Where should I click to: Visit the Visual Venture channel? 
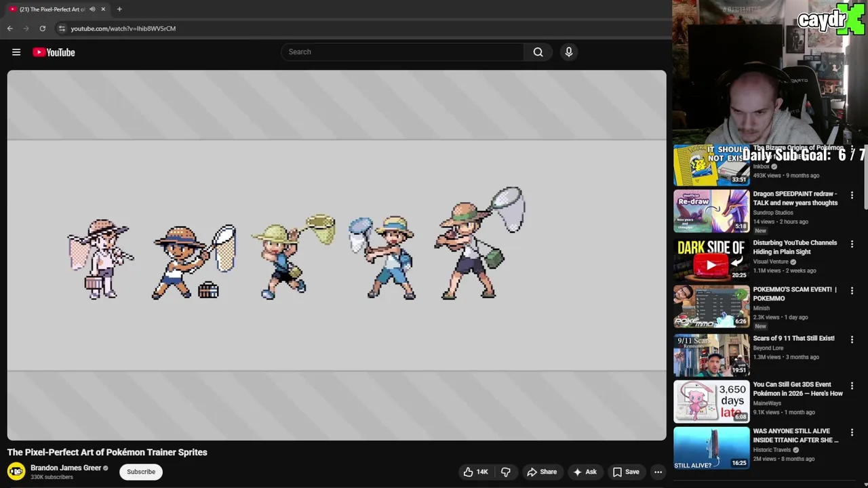771,262
